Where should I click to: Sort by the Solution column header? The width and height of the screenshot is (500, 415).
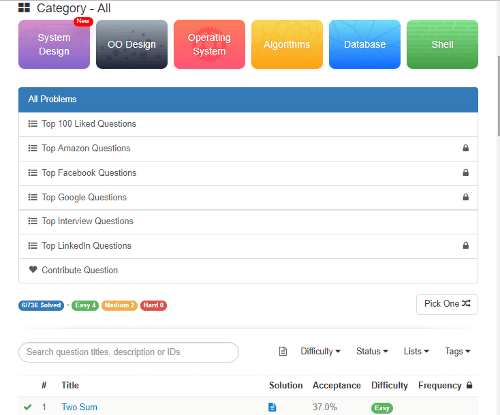(286, 386)
